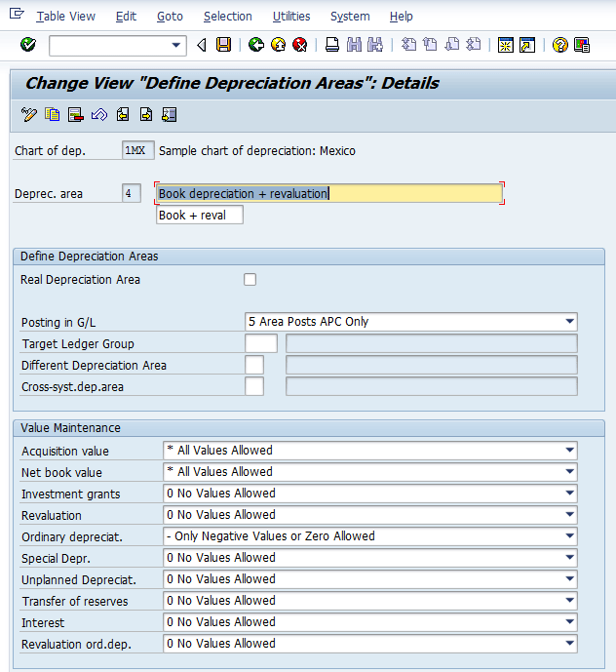The height and width of the screenshot is (672, 616).
Task: Click the green Enter checkmark icon
Action: click(27, 45)
